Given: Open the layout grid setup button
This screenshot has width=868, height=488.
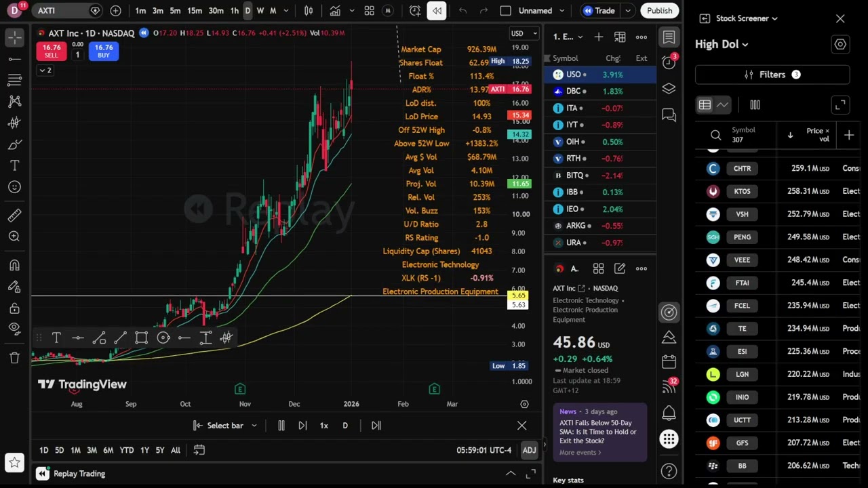Looking at the screenshot, I should tap(369, 11).
